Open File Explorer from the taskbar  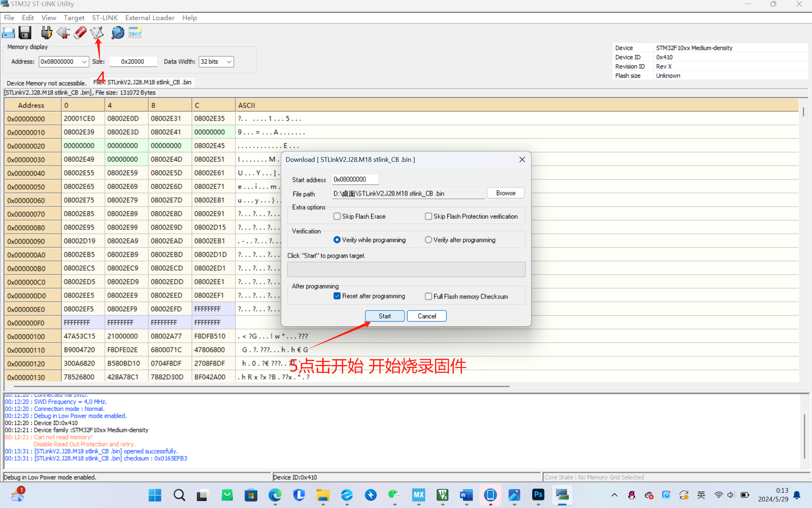tap(323, 495)
